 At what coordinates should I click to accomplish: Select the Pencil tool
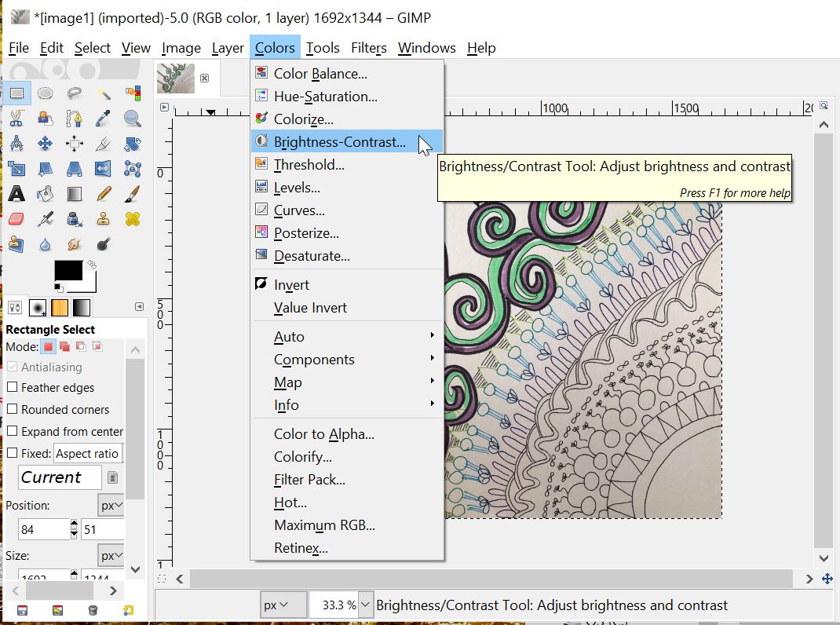[x=104, y=193]
